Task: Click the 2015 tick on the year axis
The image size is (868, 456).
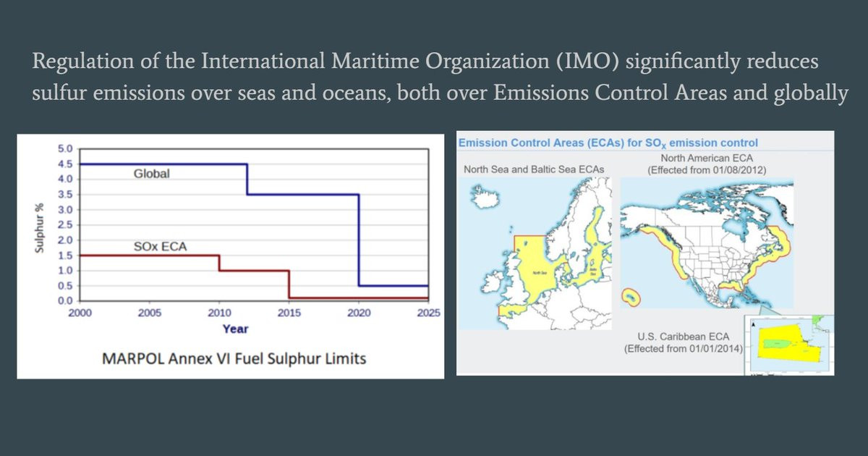Action: coord(289,313)
